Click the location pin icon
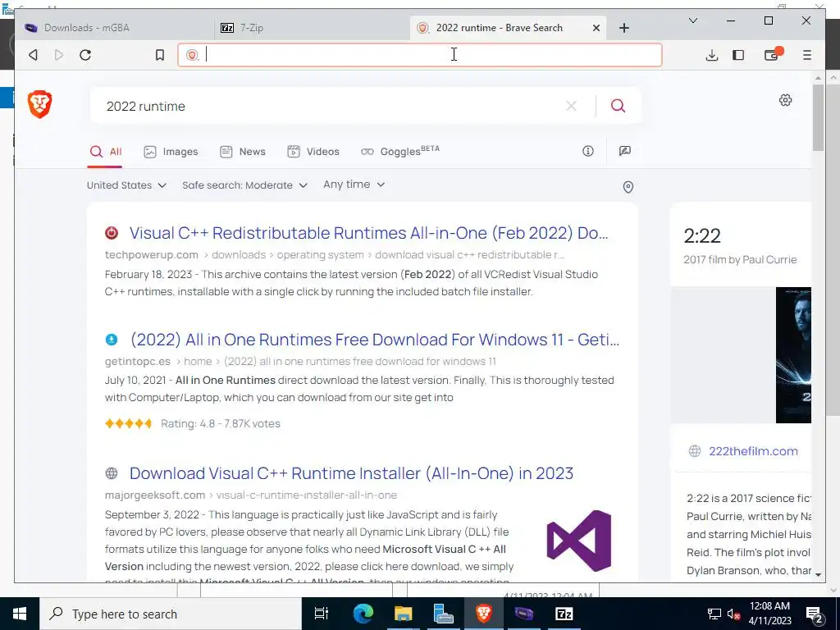Viewport: 840px width, 630px height. (x=628, y=187)
